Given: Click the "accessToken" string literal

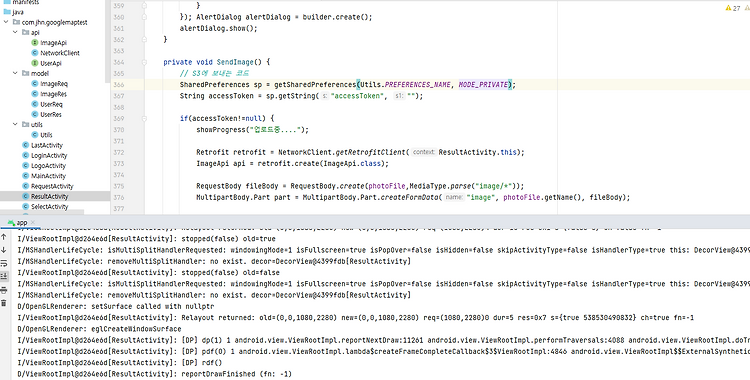Looking at the screenshot, I should click(x=357, y=96).
